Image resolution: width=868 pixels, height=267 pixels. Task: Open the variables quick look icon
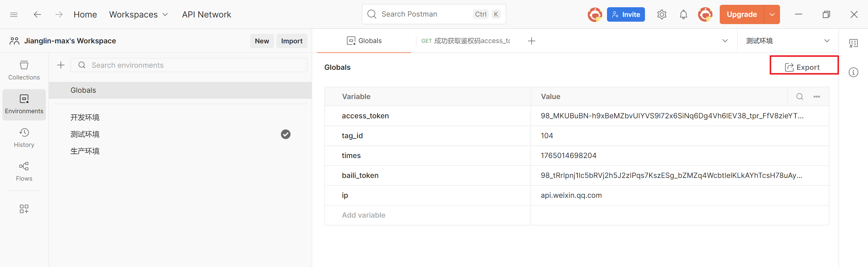(x=853, y=43)
